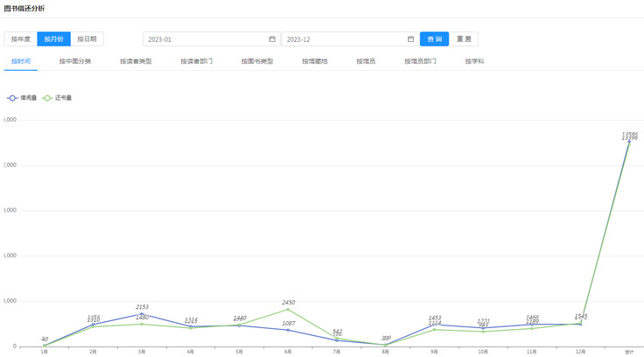Screen dimensions: 644x357
Task: Click the 2450 data point for 6月
Action: 288,309
